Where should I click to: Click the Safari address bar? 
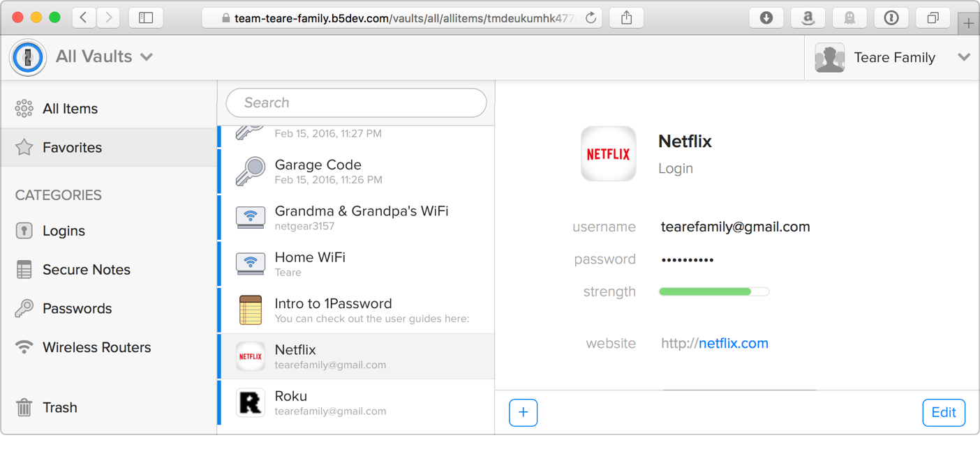pos(402,18)
